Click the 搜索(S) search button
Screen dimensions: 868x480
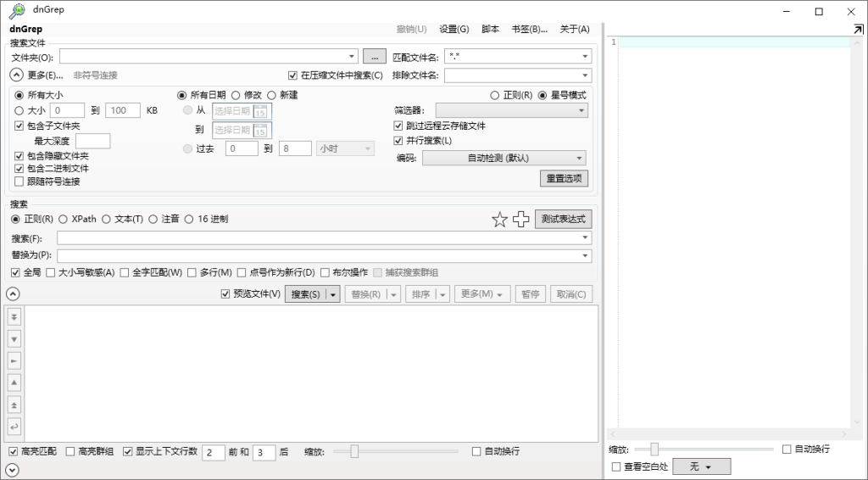(x=305, y=294)
